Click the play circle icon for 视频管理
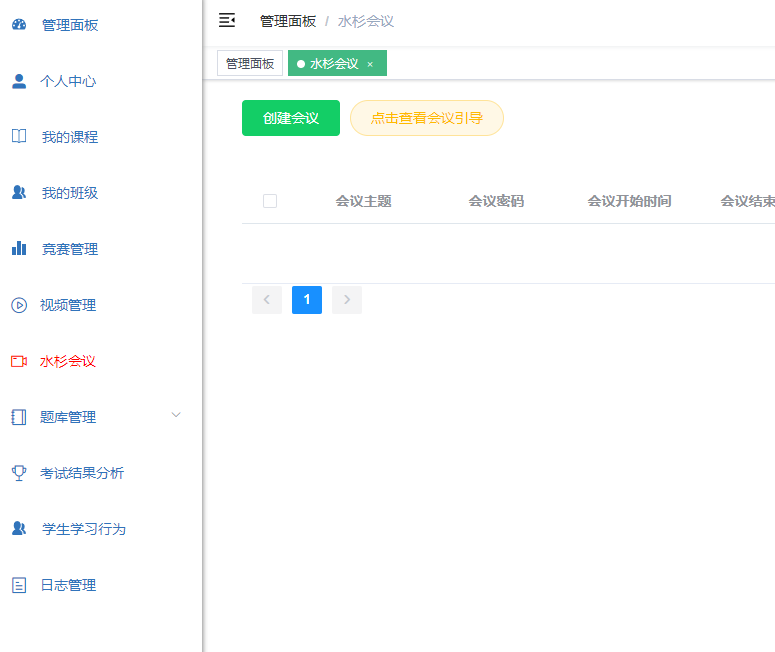The width and height of the screenshot is (775, 652). pos(19,305)
